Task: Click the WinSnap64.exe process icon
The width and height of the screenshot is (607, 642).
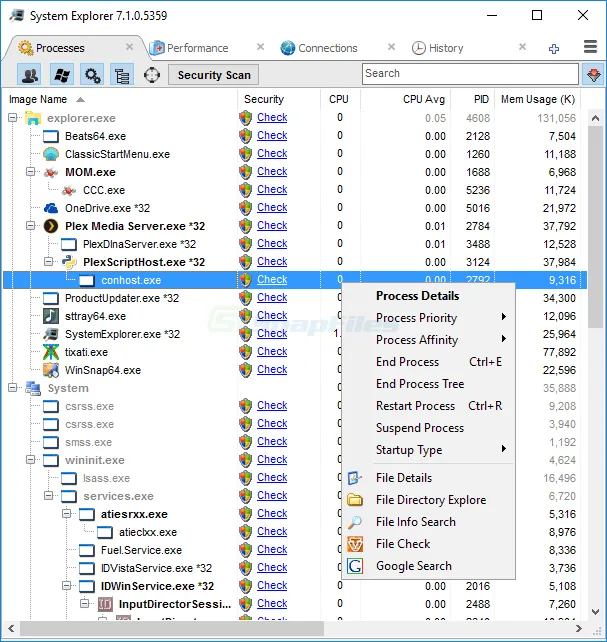Action: 51,370
